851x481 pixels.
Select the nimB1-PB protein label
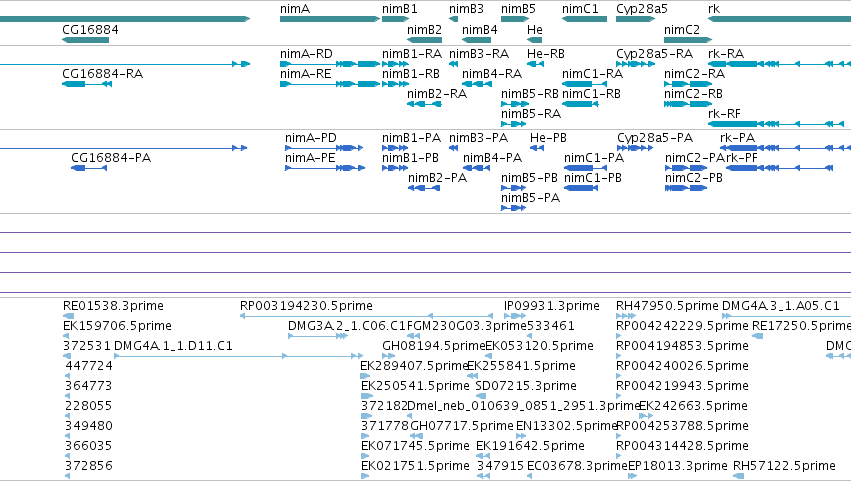pyautogui.click(x=410, y=158)
